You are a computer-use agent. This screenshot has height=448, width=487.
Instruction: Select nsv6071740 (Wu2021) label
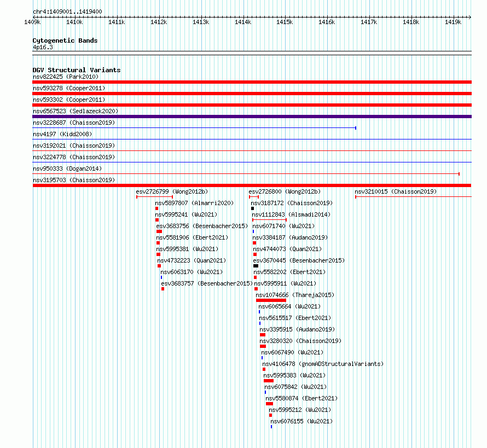coord(283,226)
